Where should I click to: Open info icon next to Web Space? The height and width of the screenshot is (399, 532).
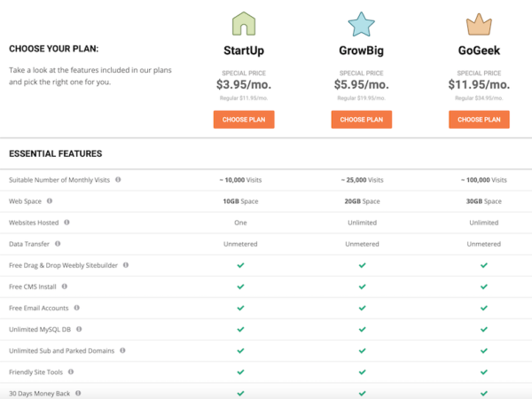(x=50, y=201)
